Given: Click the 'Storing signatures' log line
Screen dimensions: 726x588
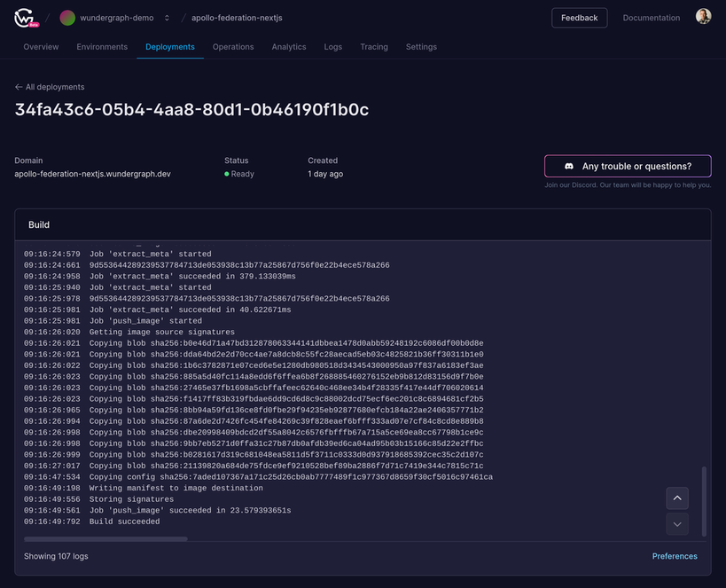Looking at the screenshot, I should (x=98, y=499).
